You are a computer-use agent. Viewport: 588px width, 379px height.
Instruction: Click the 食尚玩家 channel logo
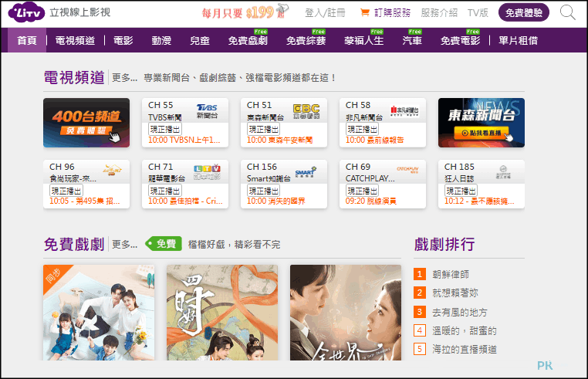[111, 170]
